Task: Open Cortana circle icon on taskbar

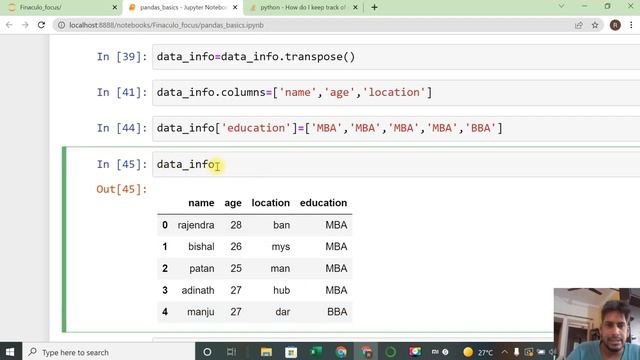Action: pos(207,352)
